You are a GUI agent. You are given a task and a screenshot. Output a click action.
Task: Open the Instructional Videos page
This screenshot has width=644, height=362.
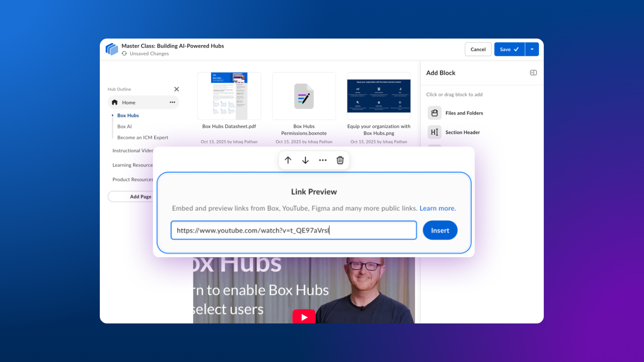pos(133,150)
